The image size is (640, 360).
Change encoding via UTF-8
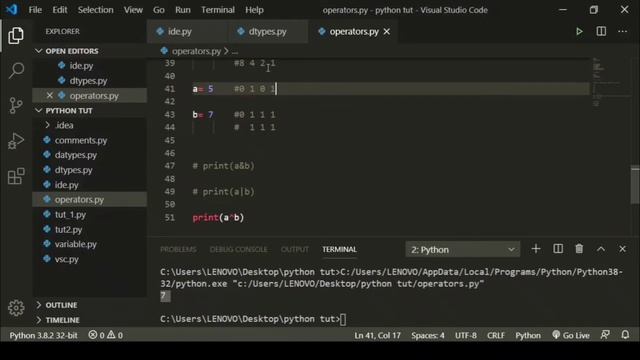pos(466,335)
